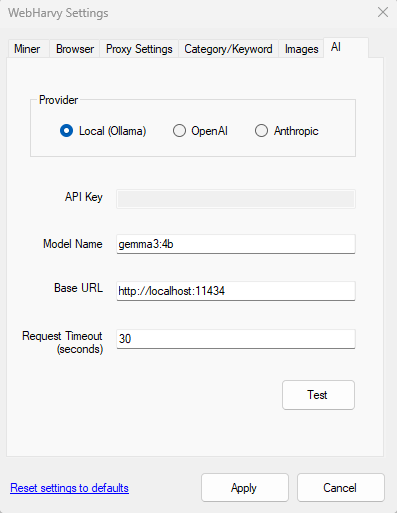The height and width of the screenshot is (513, 397).
Task: Select Anthropic as provider
Action: (x=287, y=131)
